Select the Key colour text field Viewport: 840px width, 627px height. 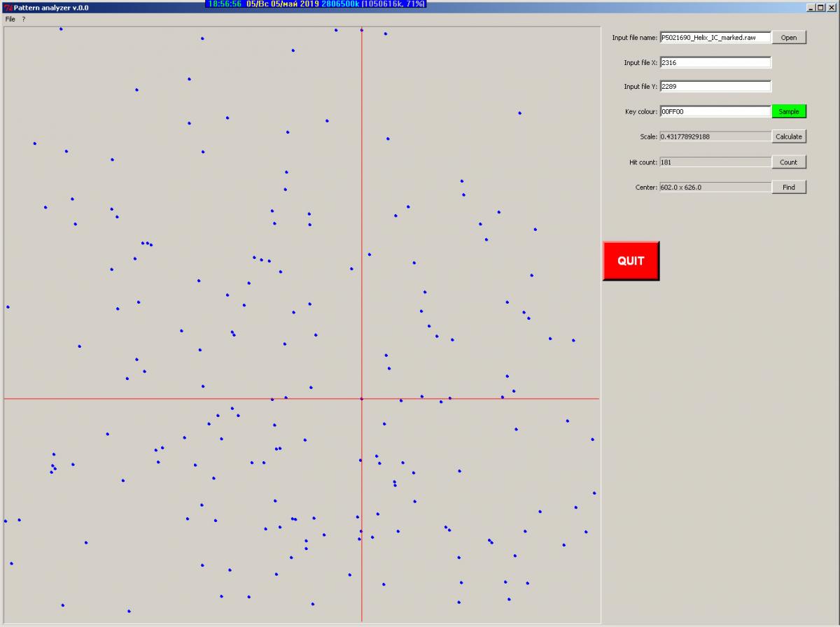715,112
